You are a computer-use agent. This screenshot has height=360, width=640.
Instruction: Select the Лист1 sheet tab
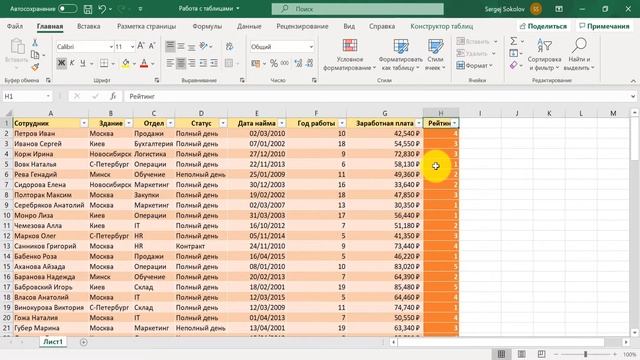click(x=53, y=342)
